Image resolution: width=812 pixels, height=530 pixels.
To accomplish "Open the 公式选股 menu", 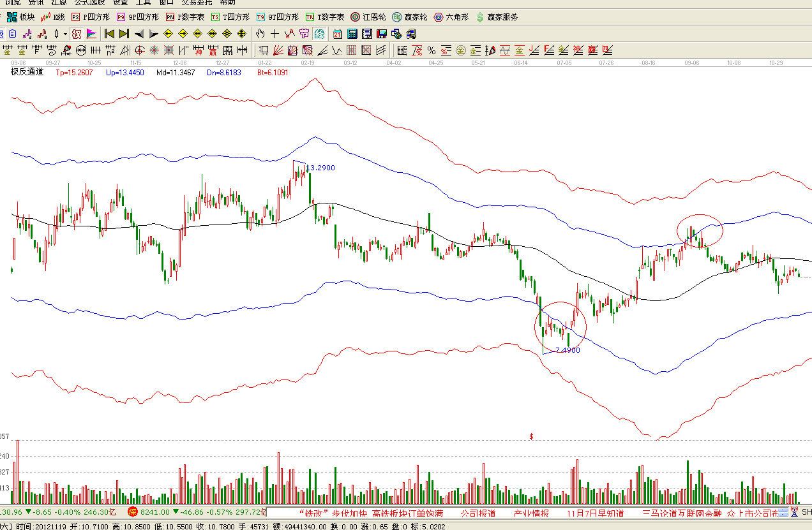I will 89,3.
